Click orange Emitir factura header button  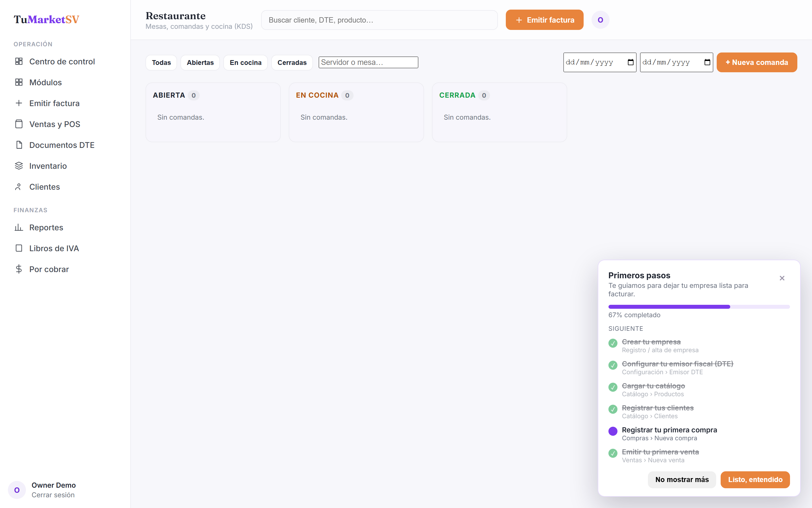point(545,20)
